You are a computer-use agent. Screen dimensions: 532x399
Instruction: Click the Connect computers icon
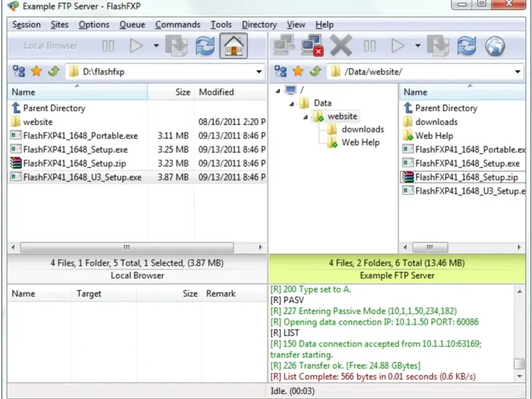(x=284, y=45)
